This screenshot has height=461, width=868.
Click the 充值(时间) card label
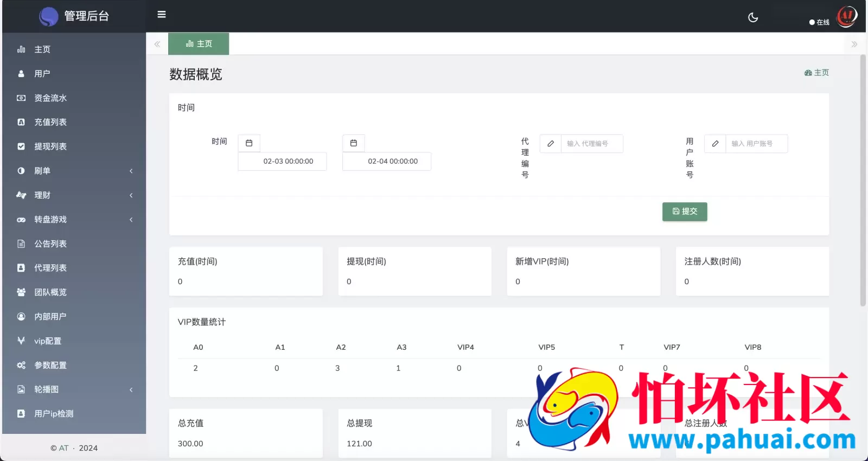(197, 261)
